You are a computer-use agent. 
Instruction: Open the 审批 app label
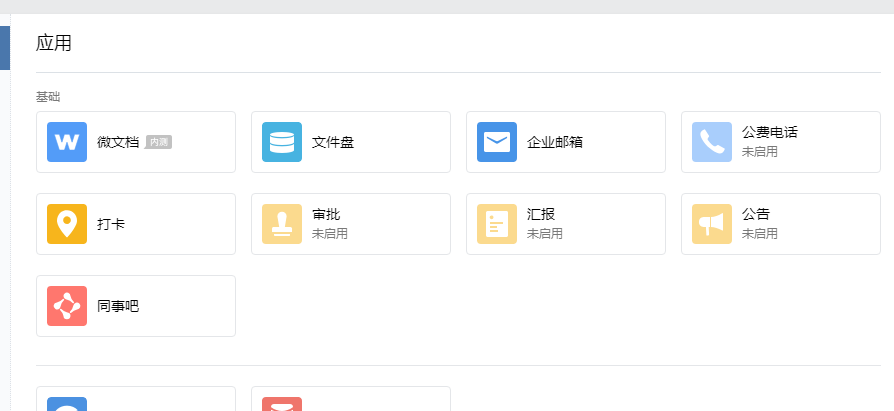[x=326, y=214]
